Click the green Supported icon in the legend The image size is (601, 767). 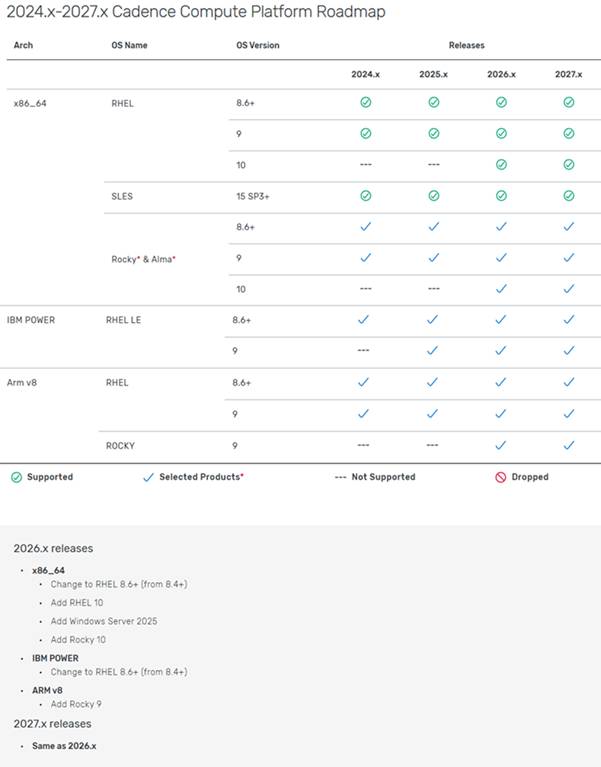tap(16, 477)
